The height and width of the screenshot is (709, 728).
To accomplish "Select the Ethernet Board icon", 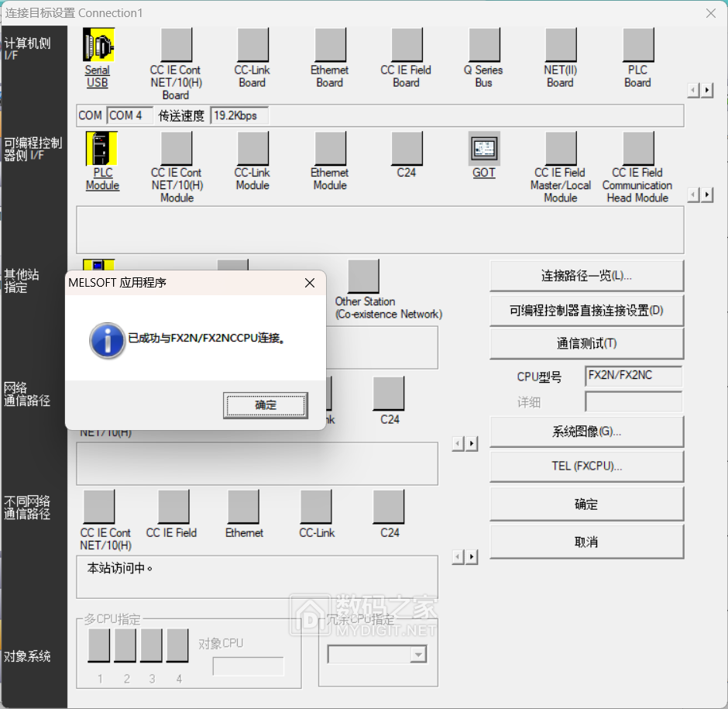I will click(330, 45).
